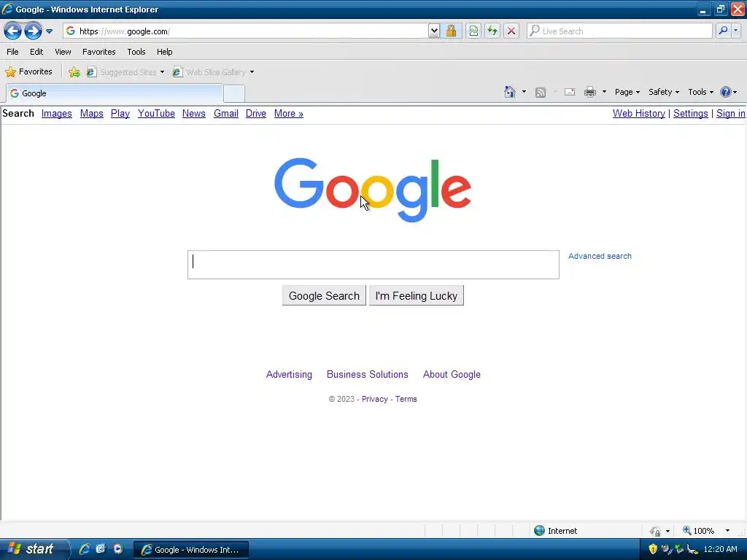
Task: Open the Web History link
Action: coord(639,113)
